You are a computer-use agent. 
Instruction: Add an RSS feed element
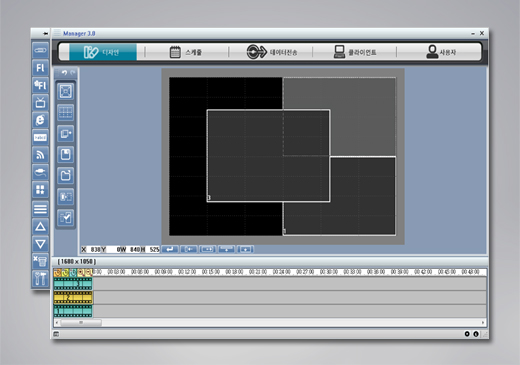(40, 155)
